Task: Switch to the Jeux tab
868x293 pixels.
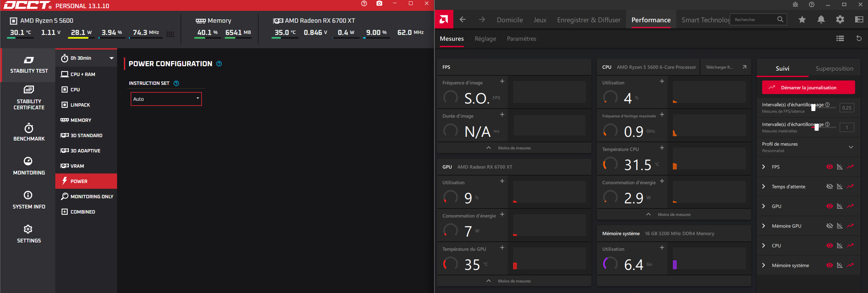Action: click(540, 20)
